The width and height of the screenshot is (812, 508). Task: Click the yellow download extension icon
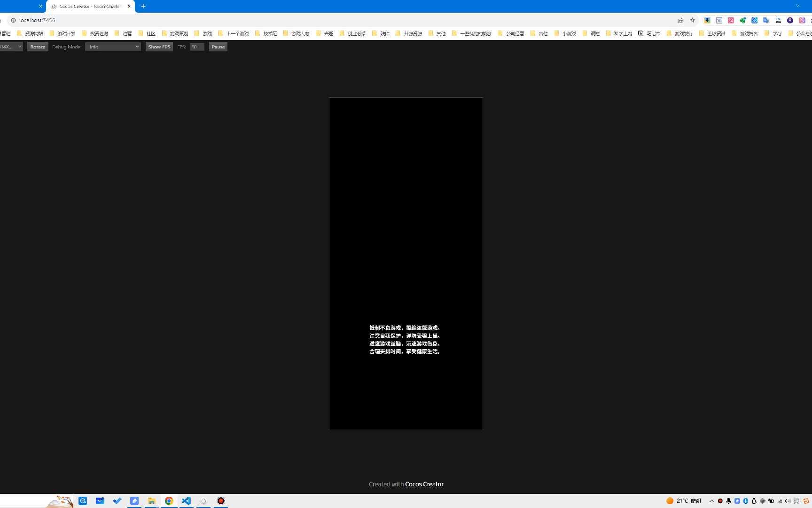(x=707, y=20)
